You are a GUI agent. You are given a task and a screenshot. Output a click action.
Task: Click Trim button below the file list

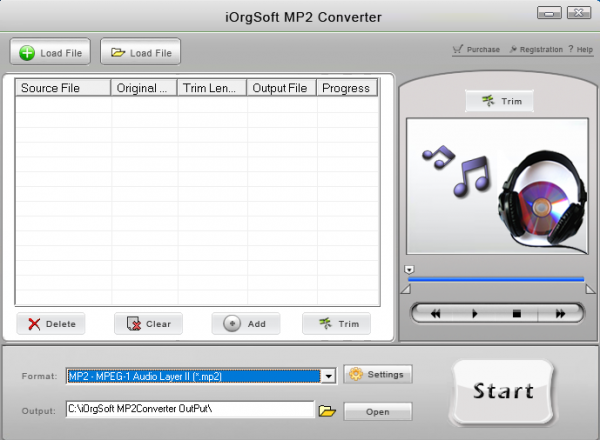click(336, 324)
